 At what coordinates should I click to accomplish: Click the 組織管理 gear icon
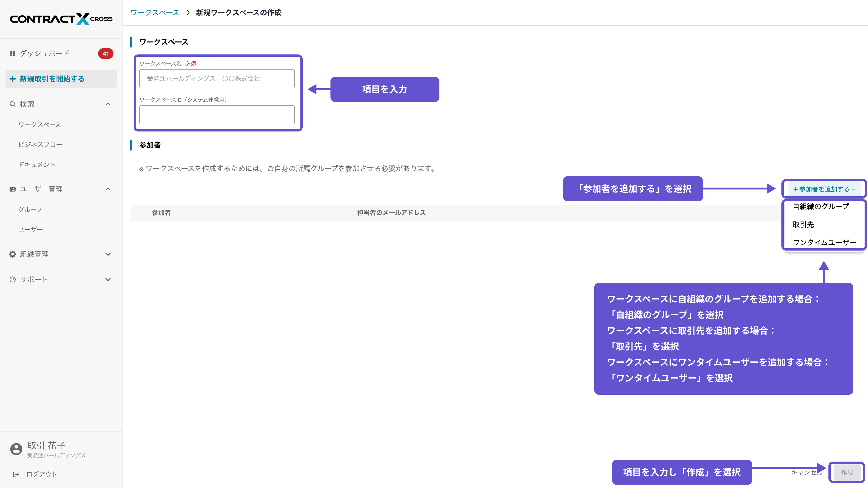[x=12, y=254]
